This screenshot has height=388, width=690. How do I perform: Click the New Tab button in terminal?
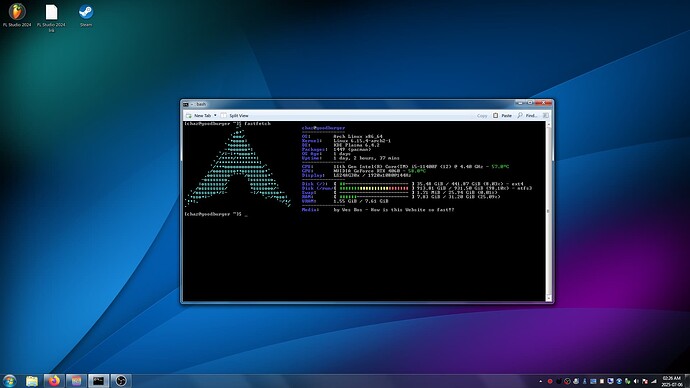(199, 115)
